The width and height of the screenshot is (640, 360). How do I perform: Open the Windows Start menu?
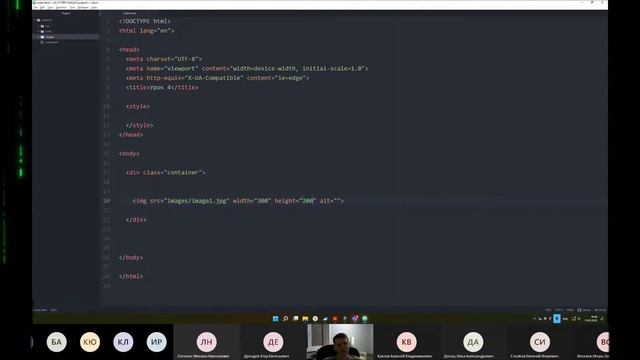(x=276, y=319)
